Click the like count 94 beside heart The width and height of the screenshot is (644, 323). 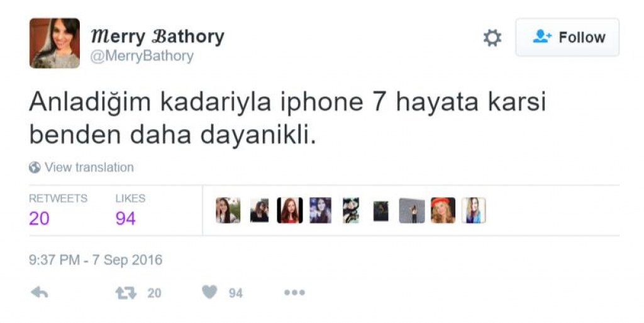point(236,293)
